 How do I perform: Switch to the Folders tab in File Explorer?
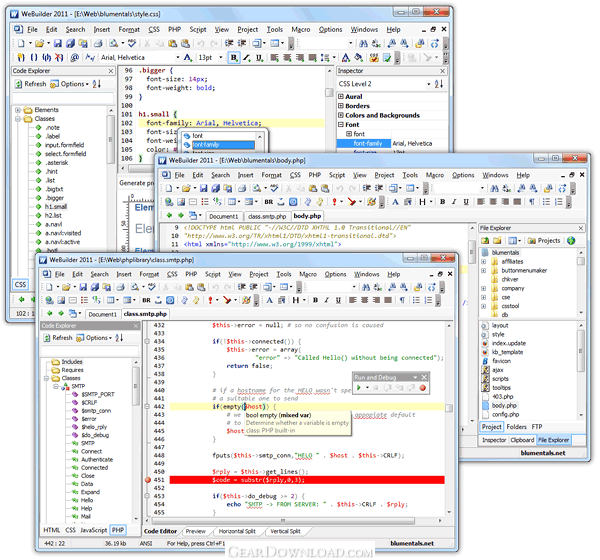(516, 427)
